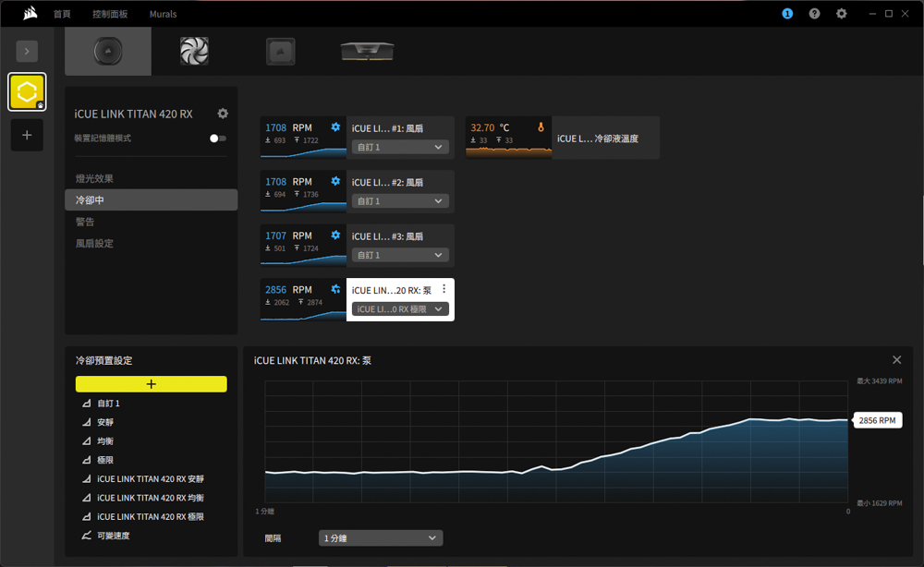
Task: Click the curve icon beside 極限 preset
Action: [87, 460]
